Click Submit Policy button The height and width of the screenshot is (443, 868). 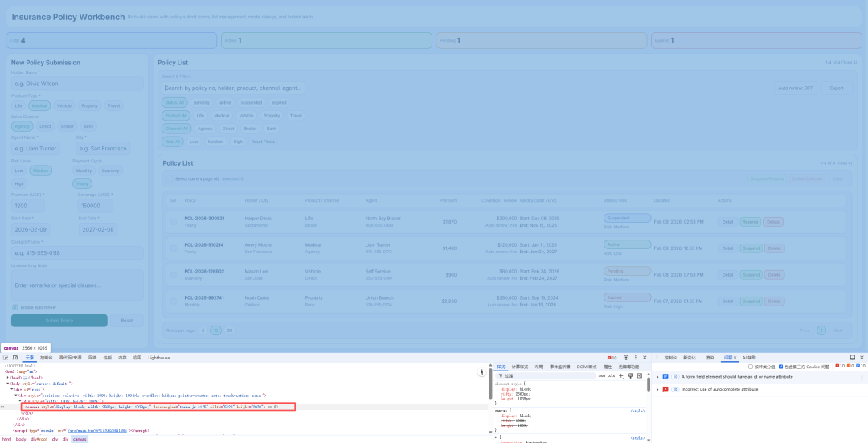[59, 321]
